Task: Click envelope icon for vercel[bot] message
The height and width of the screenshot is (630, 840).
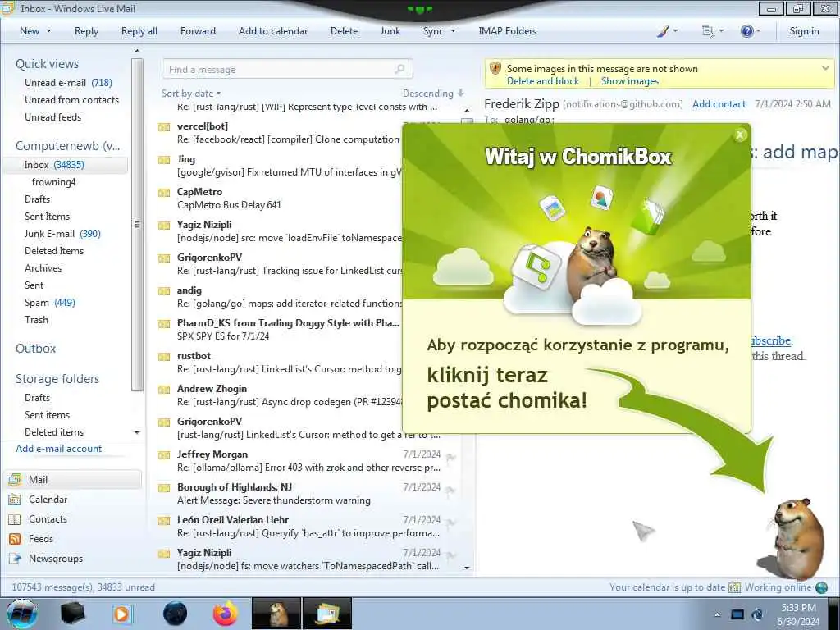Action: (164, 127)
